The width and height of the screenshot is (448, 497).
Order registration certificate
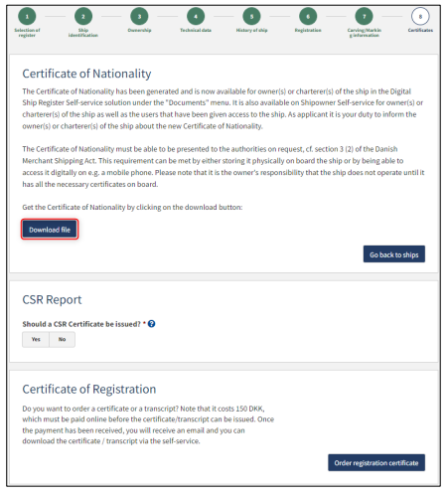pos(376,462)
